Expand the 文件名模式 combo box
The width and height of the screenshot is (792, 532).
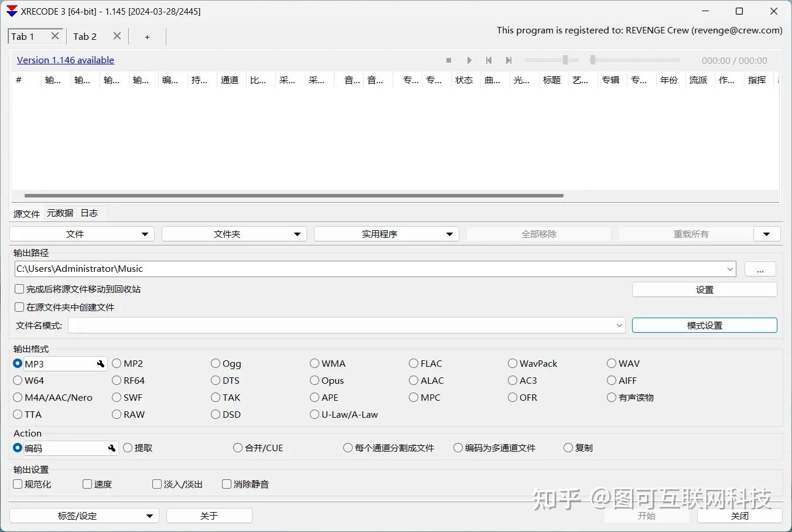click(x=619, y=325)
